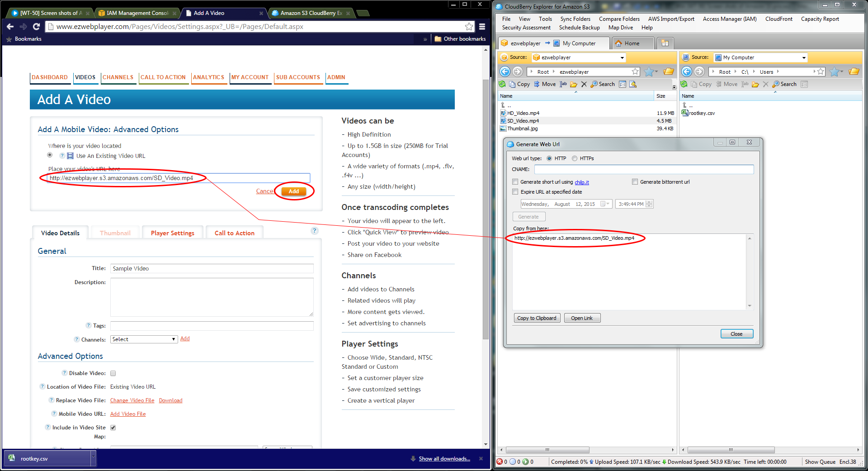
Task: Copy selected file in ezwebplayer pane
Action: click(519, 84)
